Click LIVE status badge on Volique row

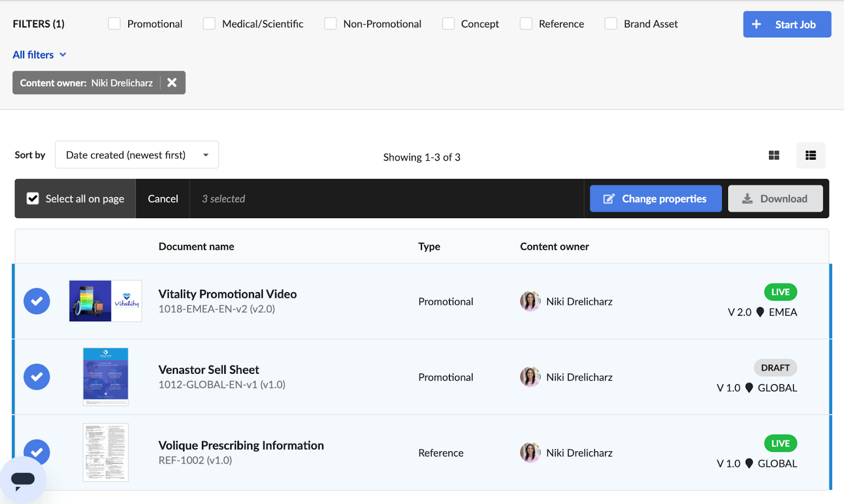pos(780,443)
